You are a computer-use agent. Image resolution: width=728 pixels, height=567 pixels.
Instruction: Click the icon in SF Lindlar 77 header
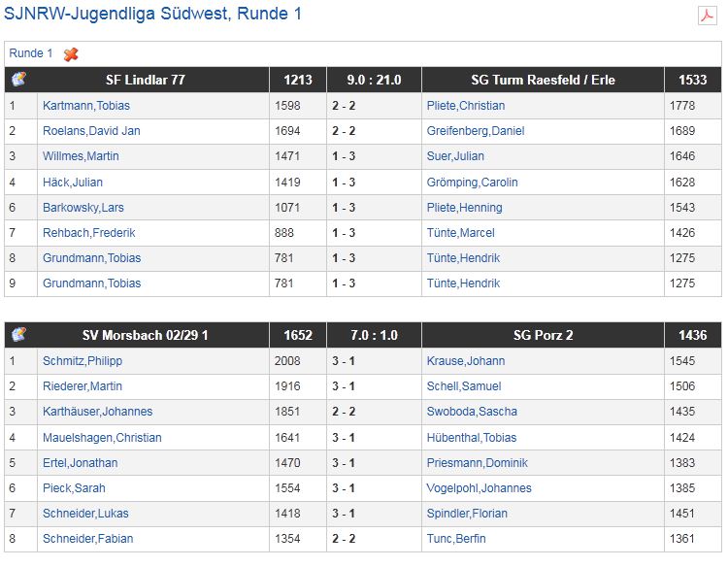19,80
